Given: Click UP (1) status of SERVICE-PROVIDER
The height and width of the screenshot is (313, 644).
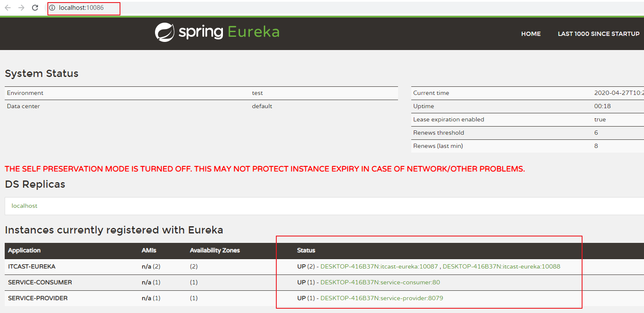Looking at the screenshot, I should (306, 298).
